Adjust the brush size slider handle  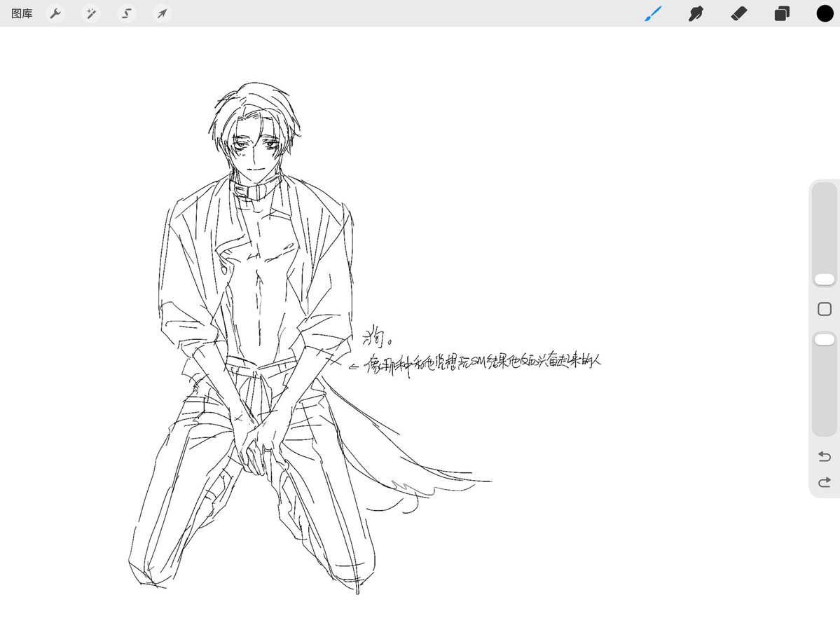pos(825,279)
